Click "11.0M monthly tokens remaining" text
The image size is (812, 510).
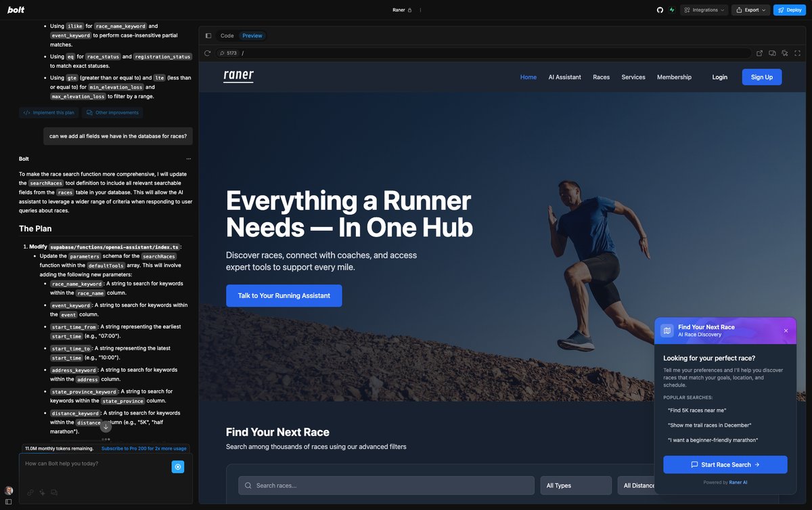60,448
